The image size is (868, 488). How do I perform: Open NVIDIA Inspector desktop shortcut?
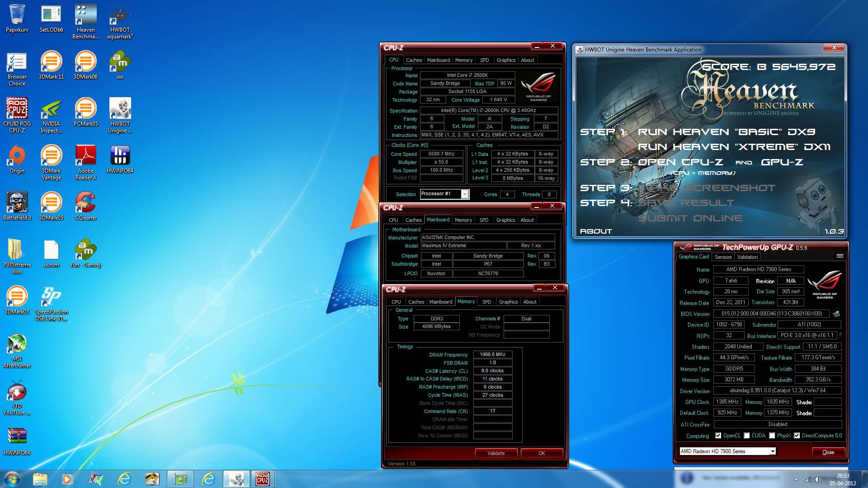pyautogui.click(x=51, y=116)
